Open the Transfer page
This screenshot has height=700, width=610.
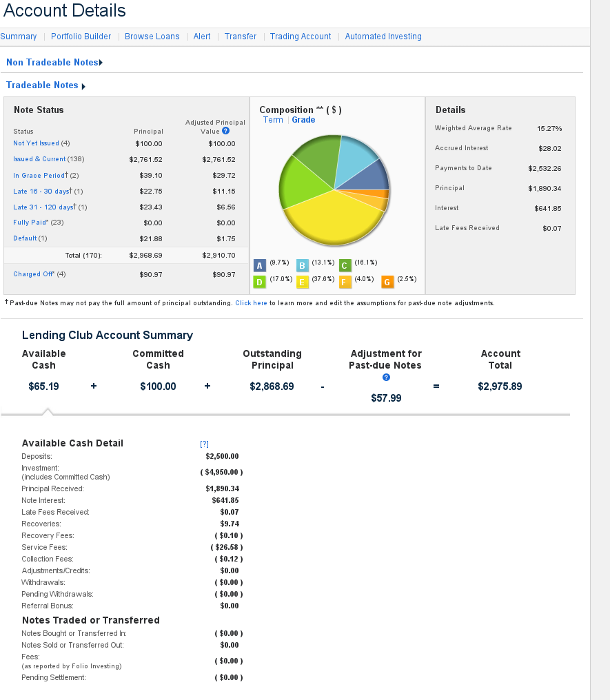[x=241, y=36]
